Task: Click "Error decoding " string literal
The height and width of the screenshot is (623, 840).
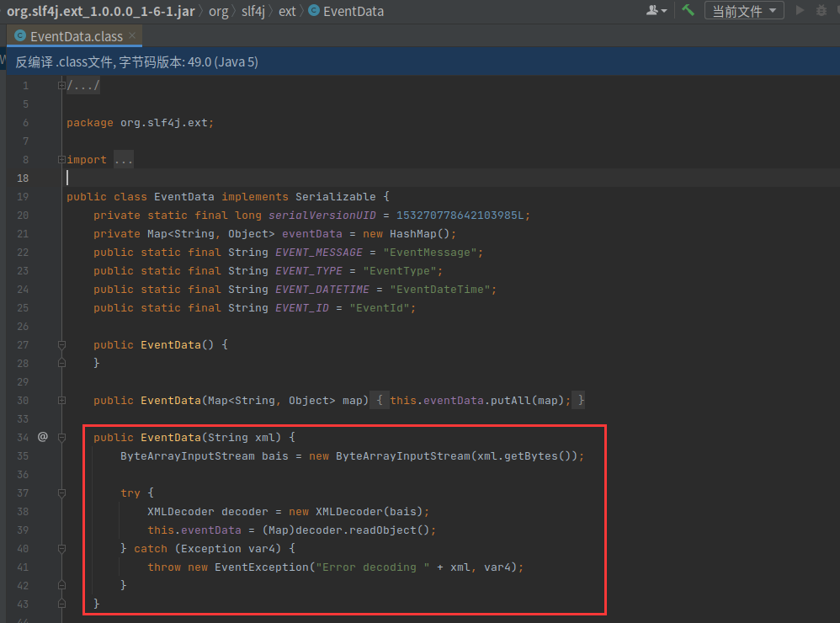Action: pyautogui.click(x=372, y=567)
